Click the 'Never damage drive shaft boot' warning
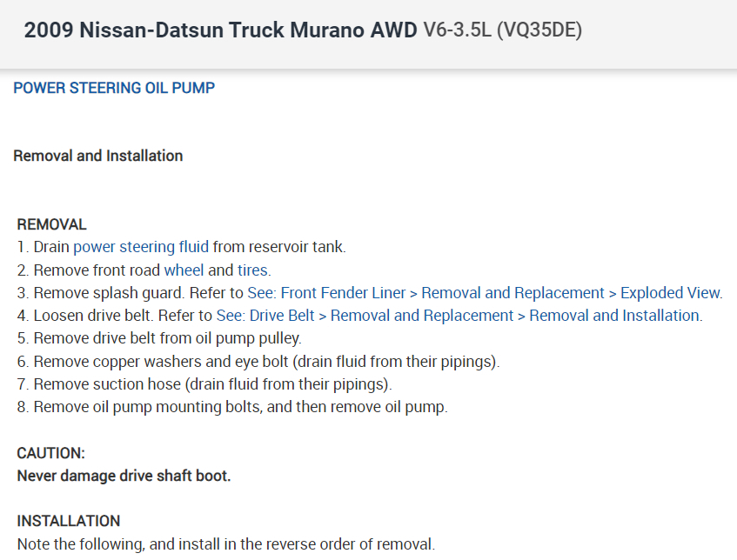737x560 pixels. coord(124,477)
